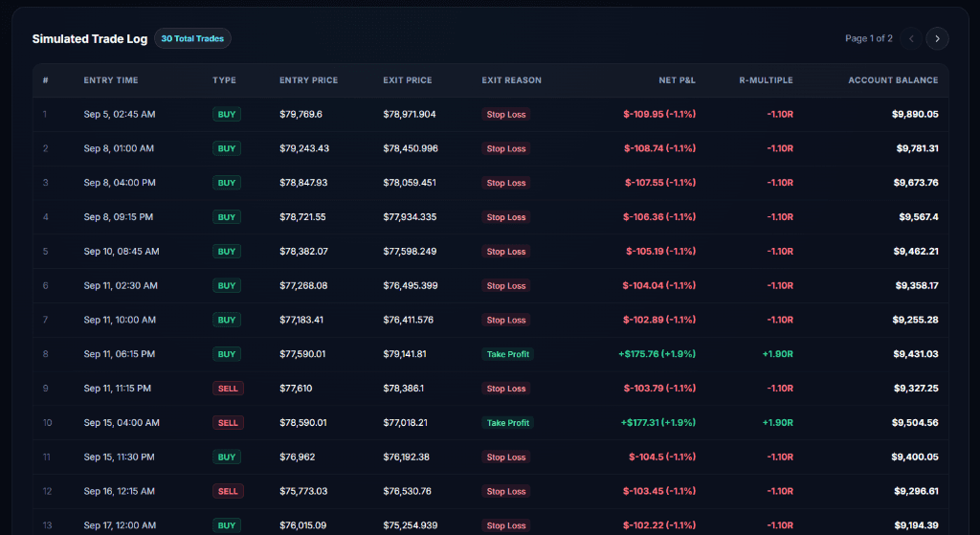980x535 pixels.
Task: Click entry price $77,268.08
Action: click(303, 285)
